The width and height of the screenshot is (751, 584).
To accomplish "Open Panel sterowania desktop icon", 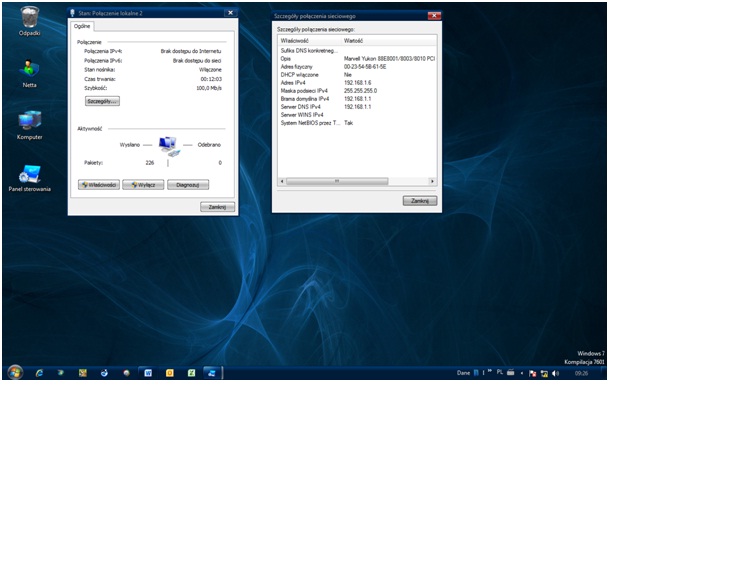I will (x=30, y=174).
